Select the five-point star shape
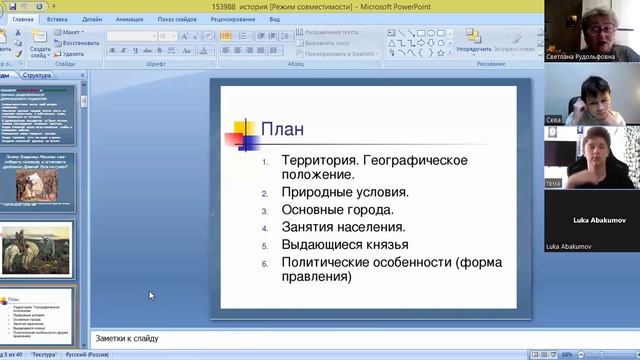Screen dimensions: 640x360 point(441,53)
